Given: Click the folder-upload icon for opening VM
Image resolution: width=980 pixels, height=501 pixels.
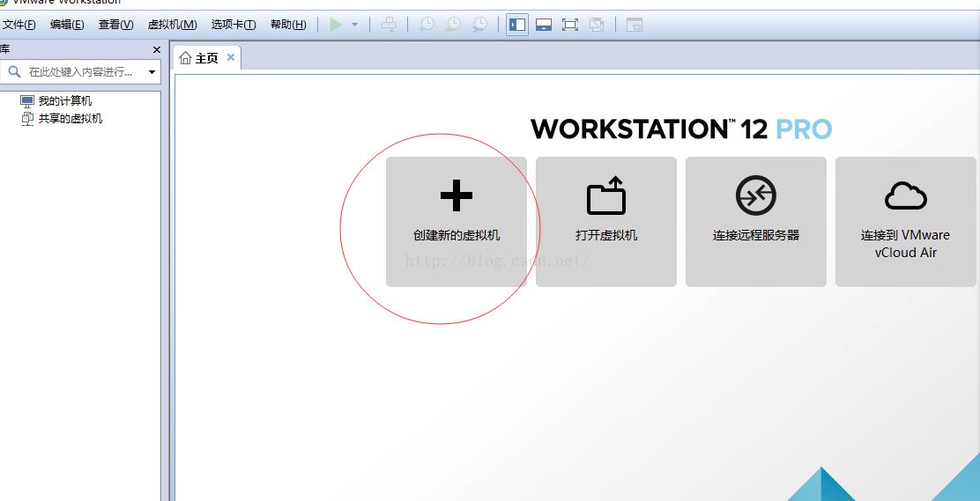Looking at the screenshot, I should click(606, 195).
